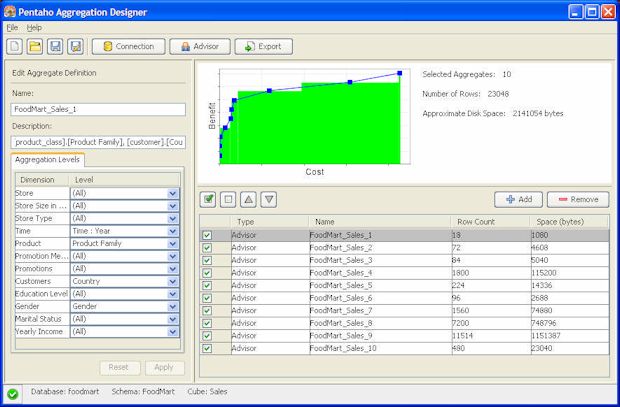Open the Help menu
The width and height of the screenshot is (620, 407).
coord(34,28)
